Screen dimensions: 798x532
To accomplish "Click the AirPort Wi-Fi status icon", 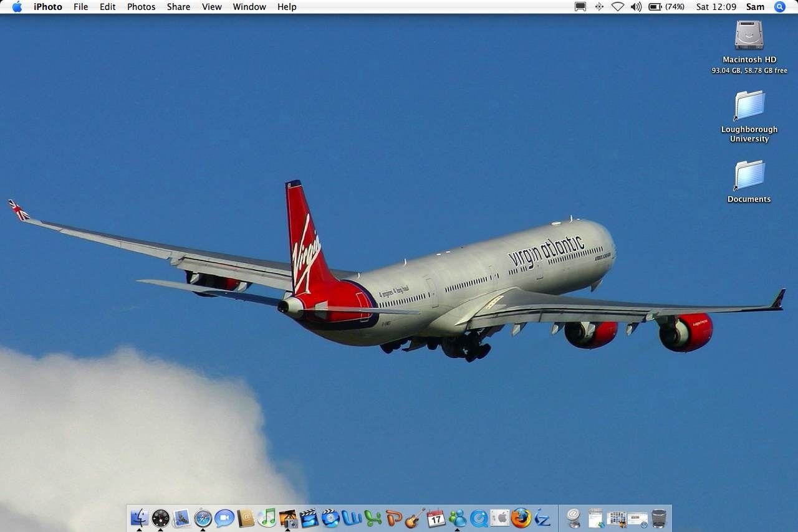I will tap(617, 7).
